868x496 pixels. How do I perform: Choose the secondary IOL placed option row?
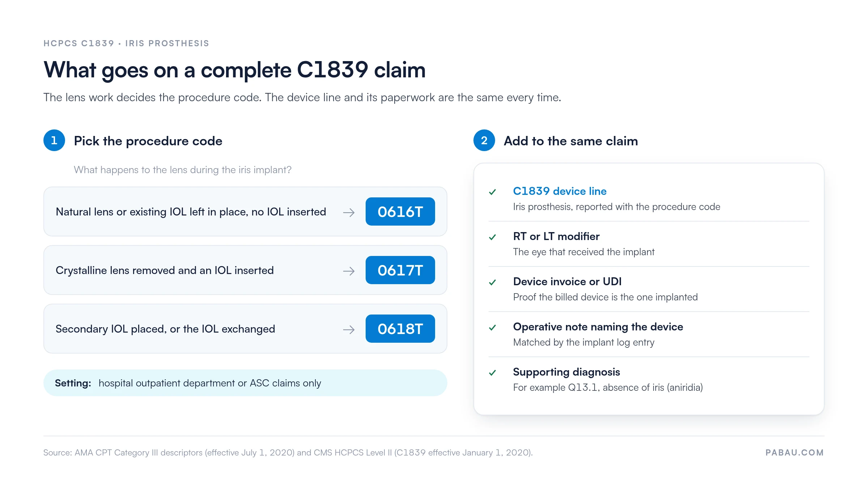click(x=245, y=329)
